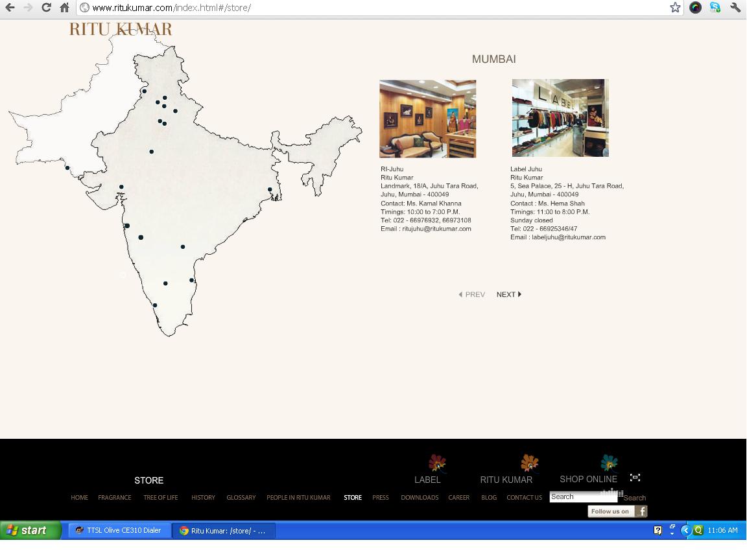Open the BLOG menu item
747x560 pixels.
[x=489, y=498]
